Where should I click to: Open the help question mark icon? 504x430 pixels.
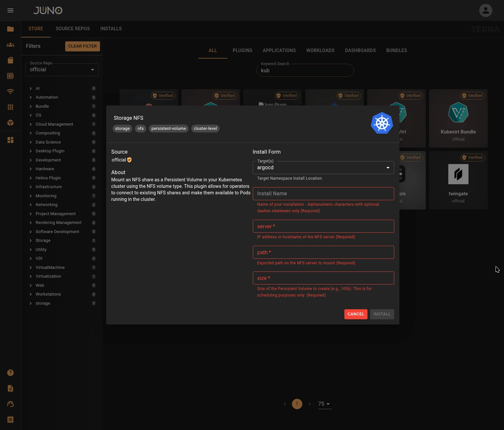click(x=10, y=373)
